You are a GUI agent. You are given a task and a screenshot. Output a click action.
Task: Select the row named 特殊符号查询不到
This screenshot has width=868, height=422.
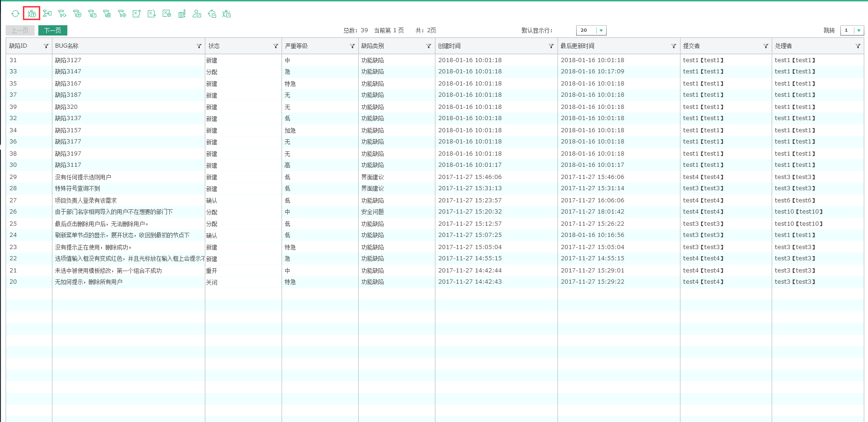(x=78, y=188)
